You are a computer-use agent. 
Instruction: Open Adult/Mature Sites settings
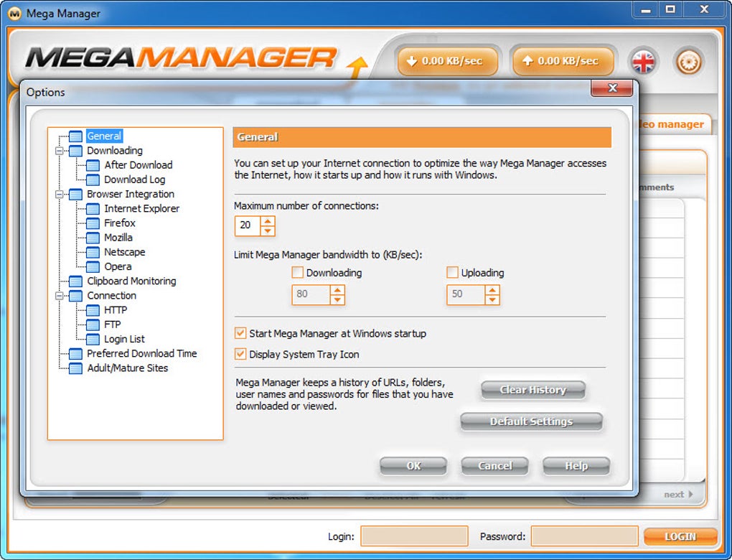128,368
